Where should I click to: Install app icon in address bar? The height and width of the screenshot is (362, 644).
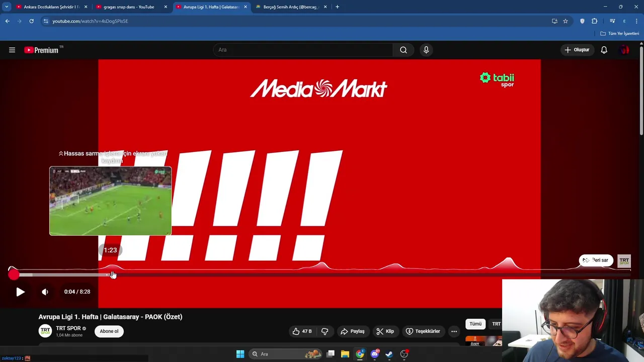[x=554, y=21]
